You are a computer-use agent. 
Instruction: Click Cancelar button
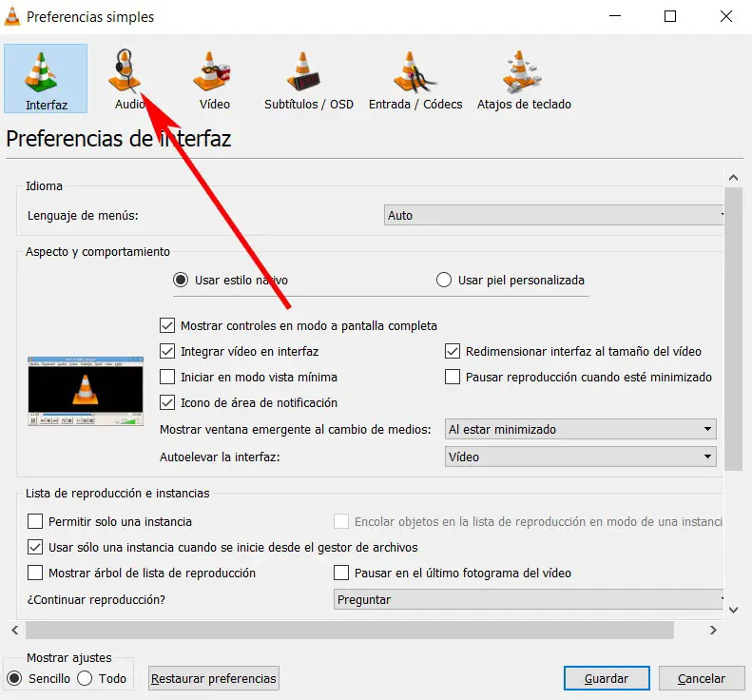click(x=702, y=678)
